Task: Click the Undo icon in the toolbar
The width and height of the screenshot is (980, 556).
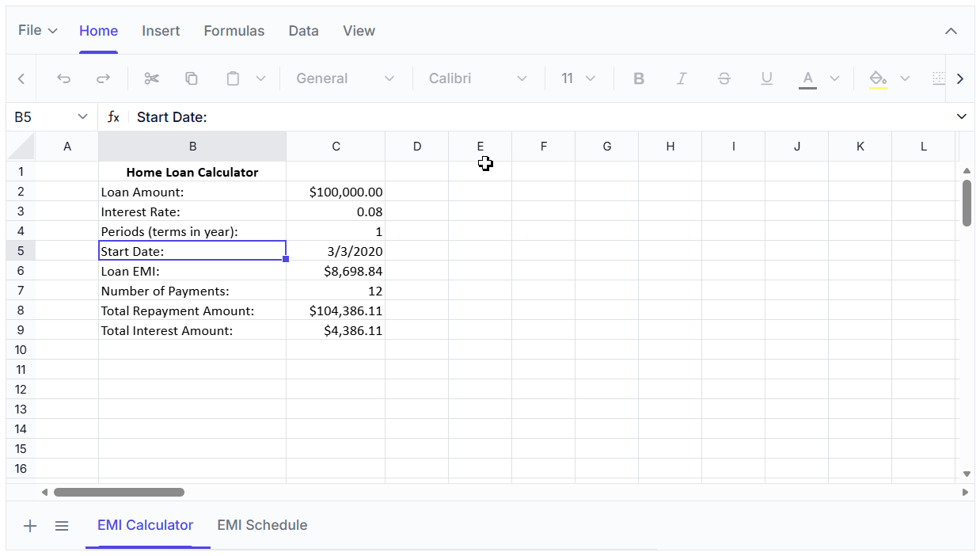Action: pyautogui.click(x=64, y=78)
